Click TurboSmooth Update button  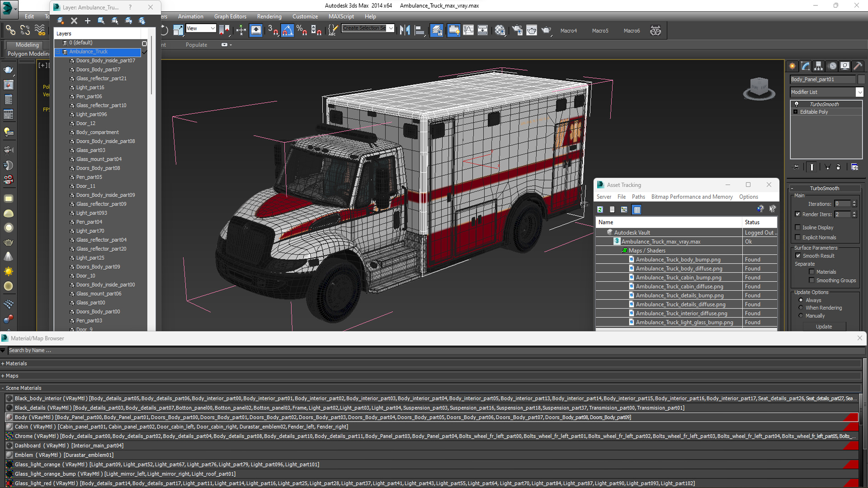click(x=824, y=326)
